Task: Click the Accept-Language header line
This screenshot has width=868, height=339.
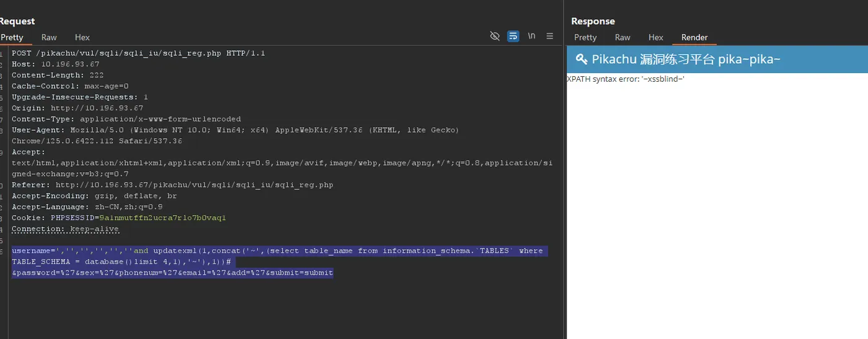Action: [x=87, y=207]
